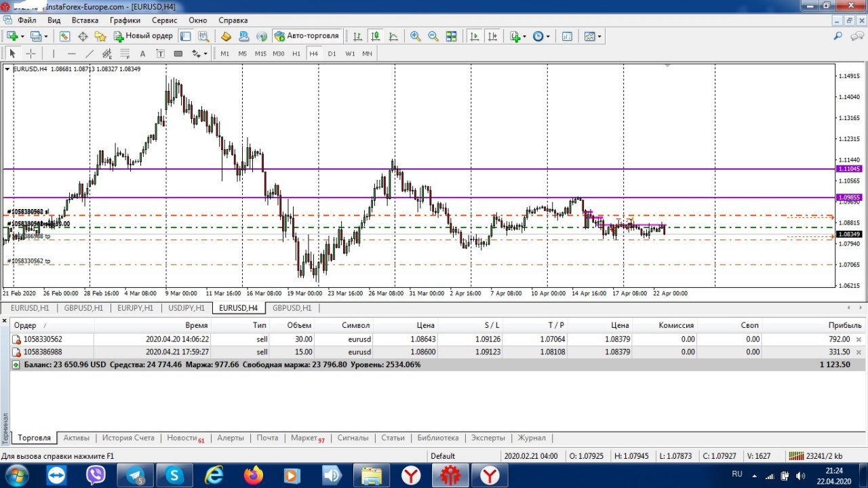Select the 1.09855 purple line price label

(849, 198)
